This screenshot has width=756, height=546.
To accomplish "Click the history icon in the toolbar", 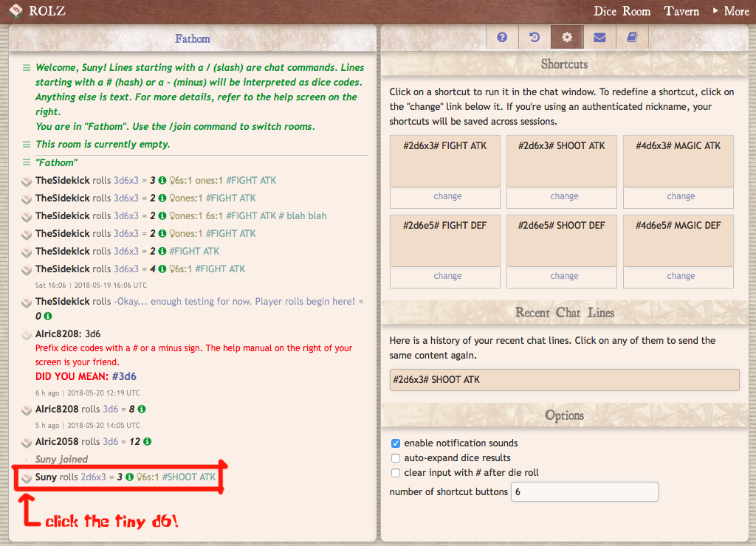I will click(534, 36).
